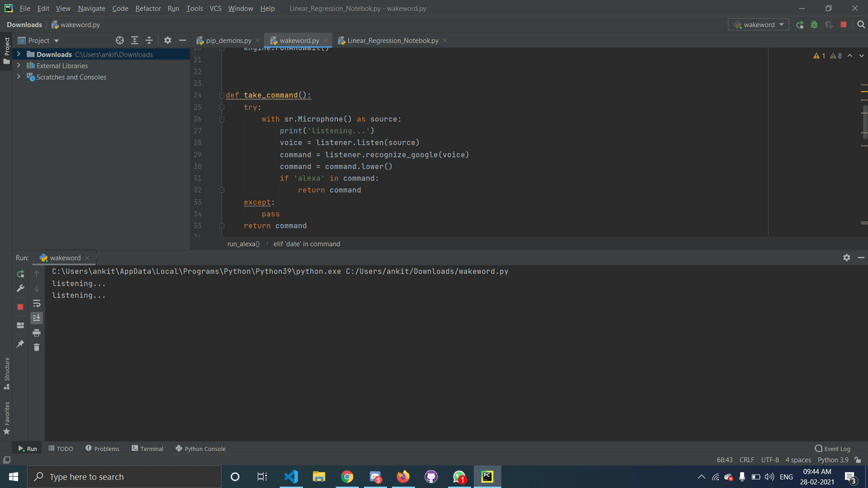
Task: Open Visual Studio Code from taskbar
Action: pos(291,477)
